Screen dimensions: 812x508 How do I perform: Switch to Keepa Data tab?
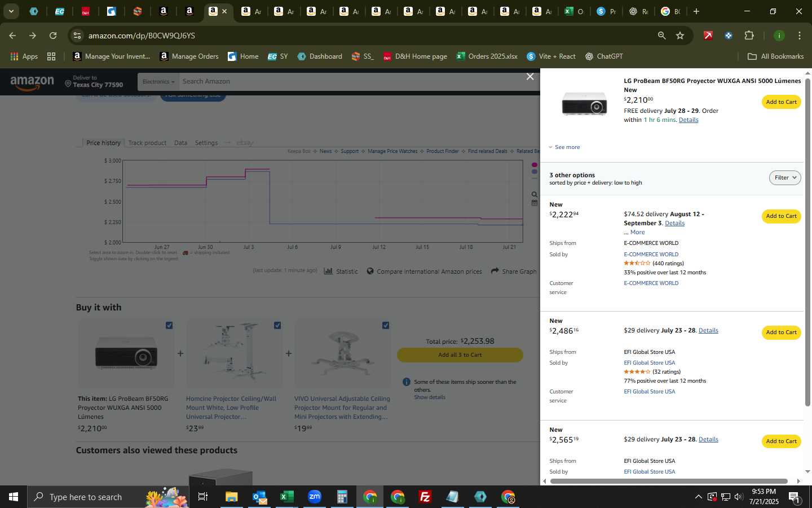click(180, 143)
